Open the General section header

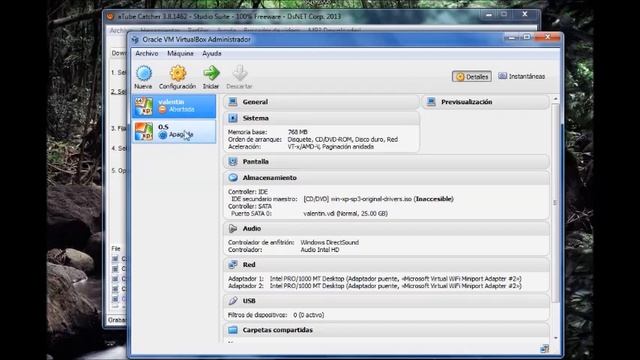[321, 102]
